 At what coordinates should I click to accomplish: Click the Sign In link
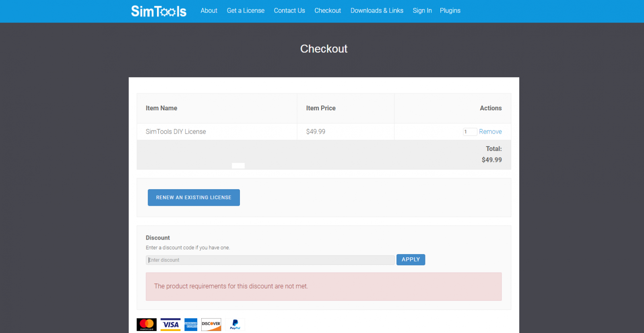click(422, 10)
